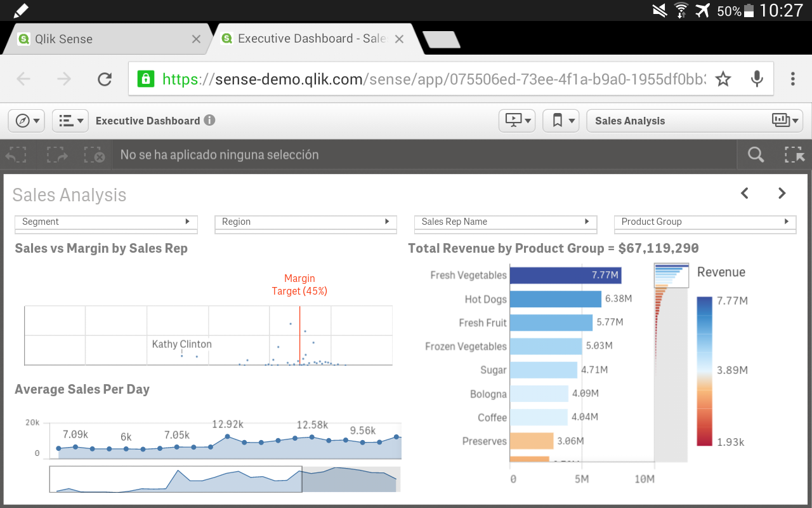Select the Sugar bar
Screen dimensions: 812x508
544,370
